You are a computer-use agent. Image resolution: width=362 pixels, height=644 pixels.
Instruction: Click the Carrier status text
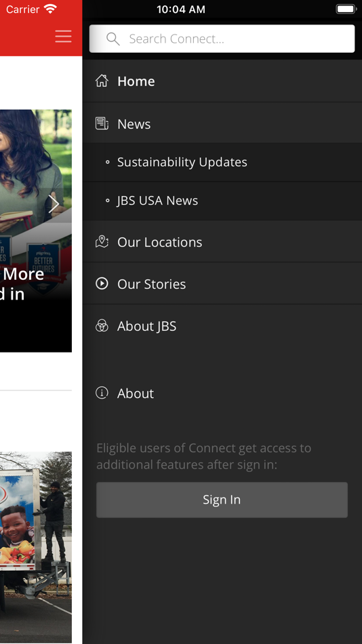22,9
